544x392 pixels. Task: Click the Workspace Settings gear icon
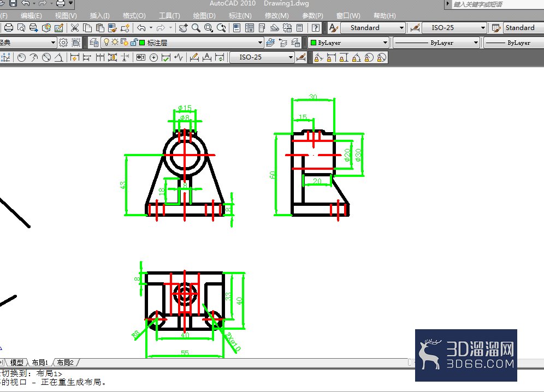coord(63,43)
